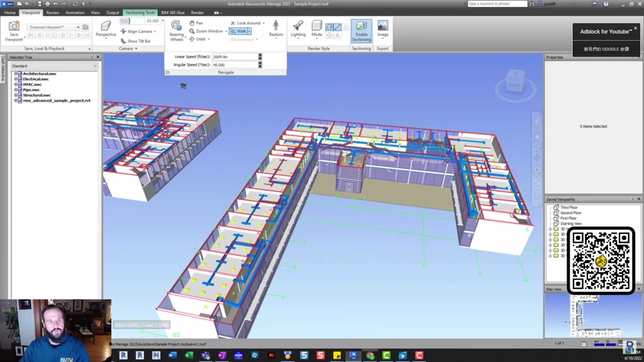Expand the Architectural.nwc tree node
The width and height of the screenshot is (644, 362).
tap(14, 74)
